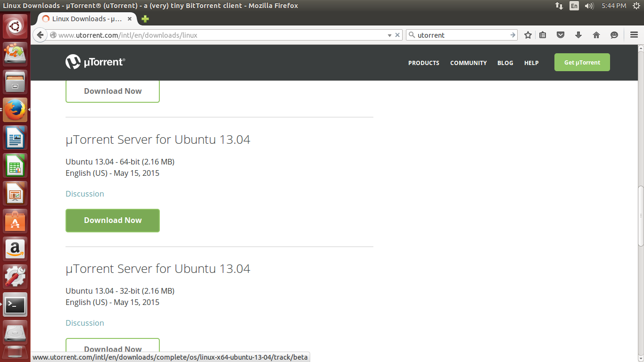The height and width of the screenshot is (362, 644).
Task: Open the En keyboard layout indicator
Action: click(x=574, y=6)
